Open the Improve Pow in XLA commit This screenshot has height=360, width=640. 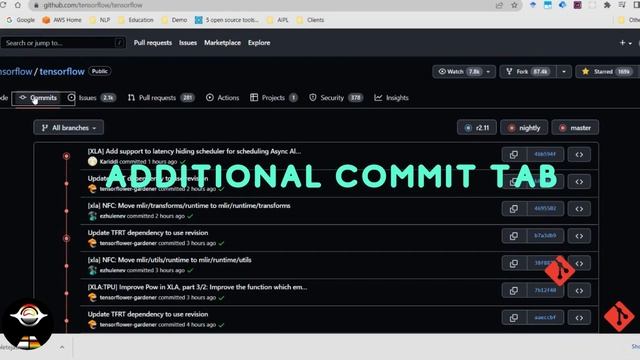coord(197,287)
